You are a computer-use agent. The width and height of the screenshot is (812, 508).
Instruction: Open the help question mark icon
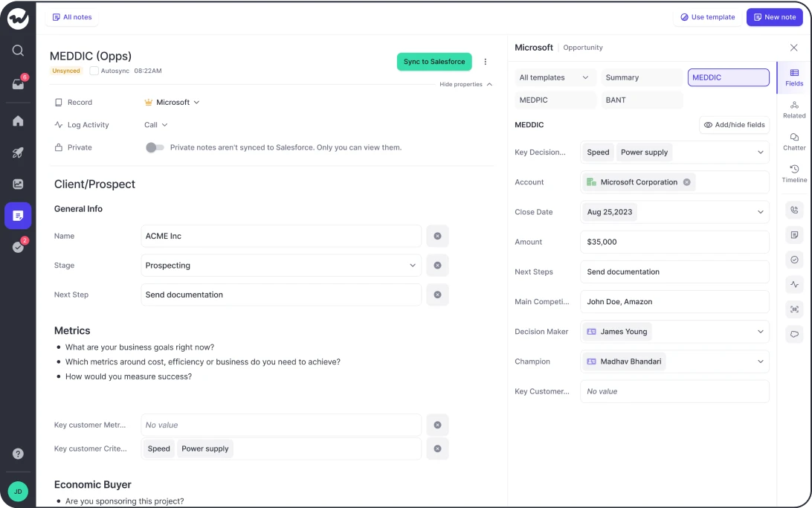18,454
